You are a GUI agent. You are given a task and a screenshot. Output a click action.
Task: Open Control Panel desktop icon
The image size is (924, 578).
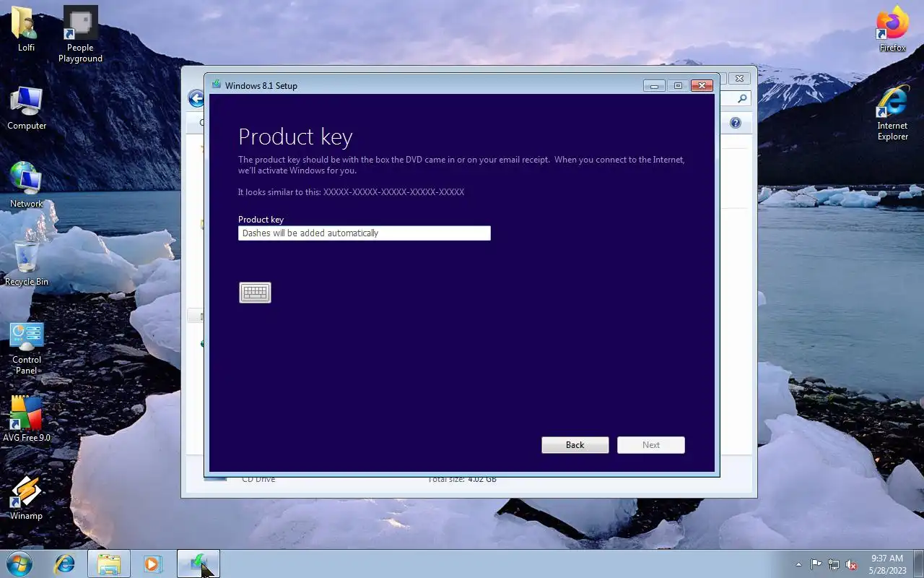tap(27, 349)
